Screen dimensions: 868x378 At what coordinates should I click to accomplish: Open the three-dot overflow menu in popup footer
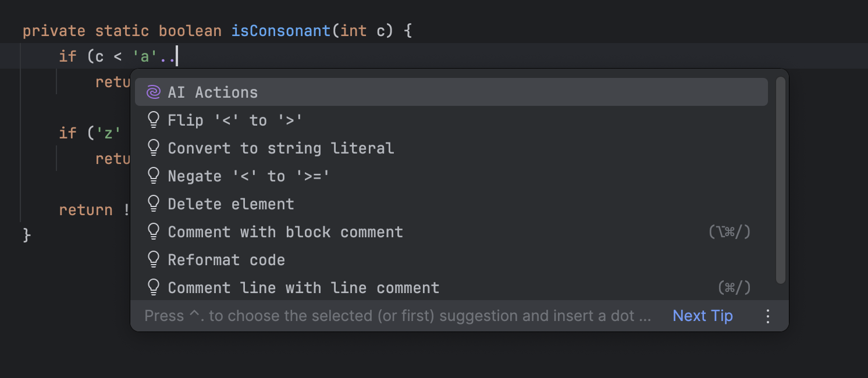(x=768, y=315)
